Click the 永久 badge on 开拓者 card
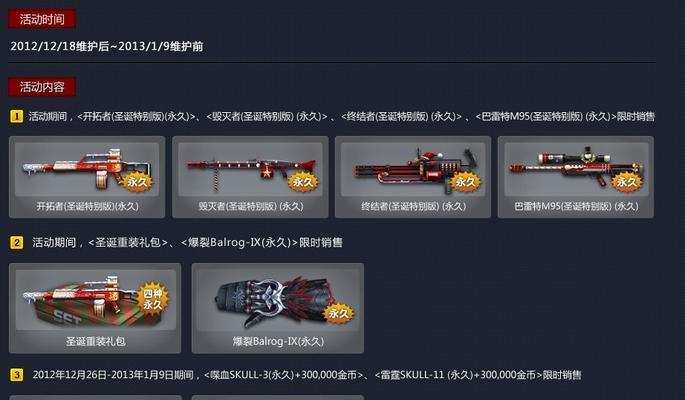 138,182
